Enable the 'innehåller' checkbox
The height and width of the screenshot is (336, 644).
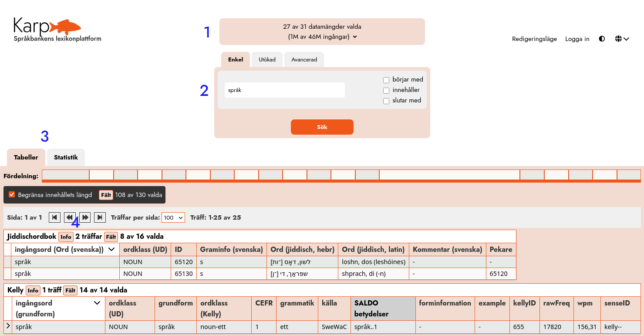pos(386,90)
